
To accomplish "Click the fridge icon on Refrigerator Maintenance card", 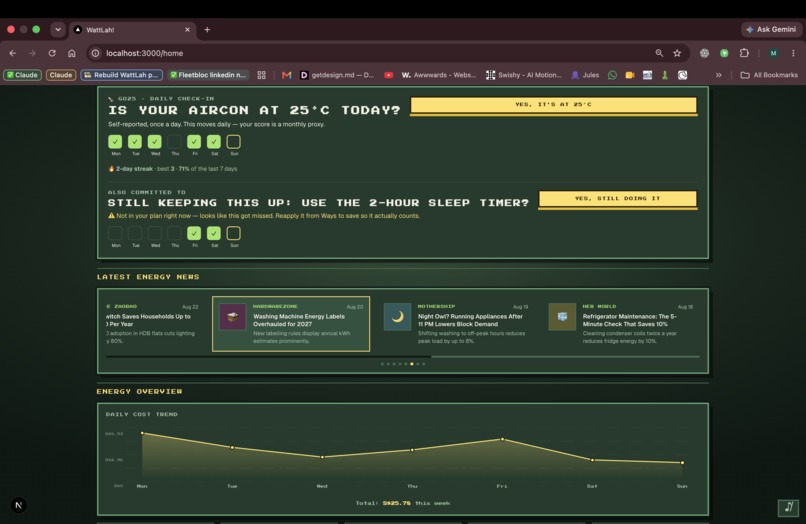I will click(x=562, y=317).
